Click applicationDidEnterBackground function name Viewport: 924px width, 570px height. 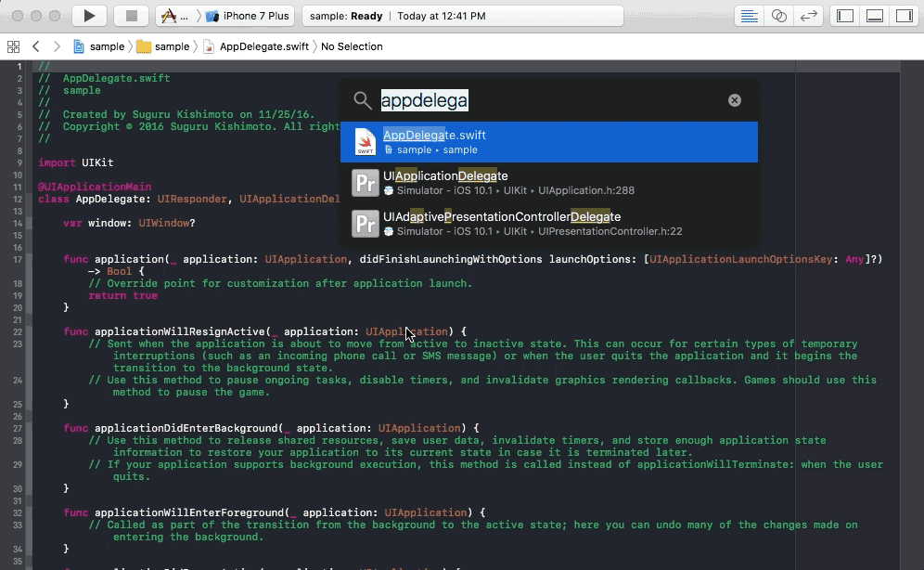coord(186,428)
